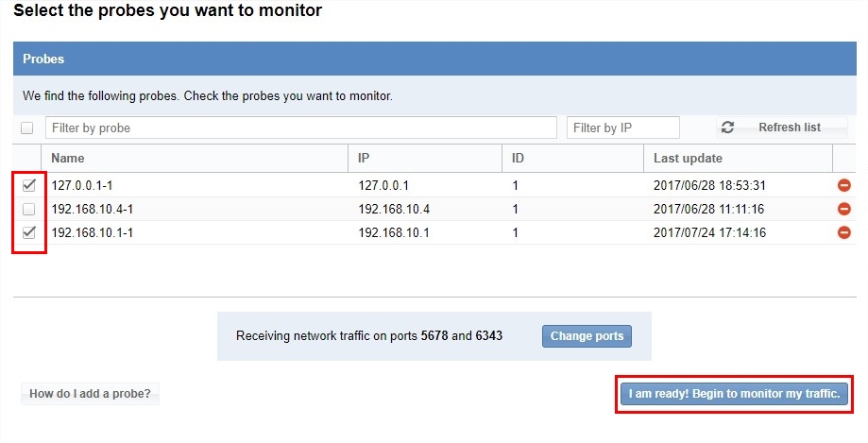
Task: Sort by Last update column header
Action: pos(688,159)
